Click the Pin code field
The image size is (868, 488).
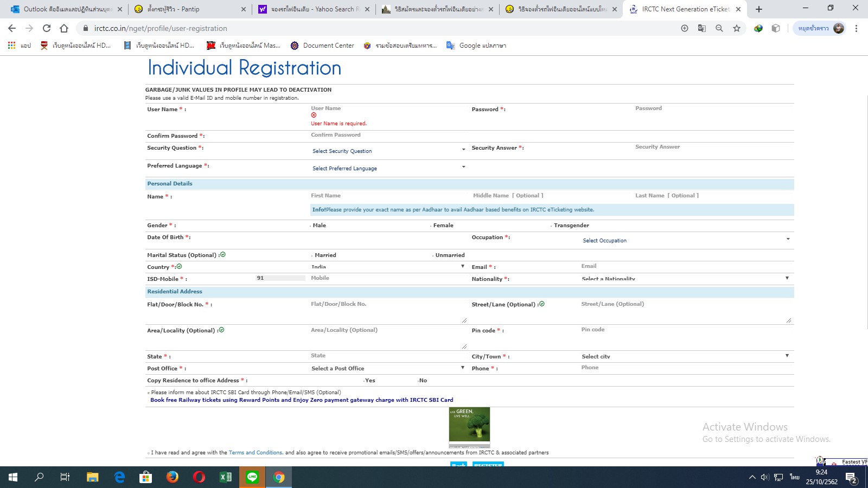pyautogui.click(x=686, y=330)
